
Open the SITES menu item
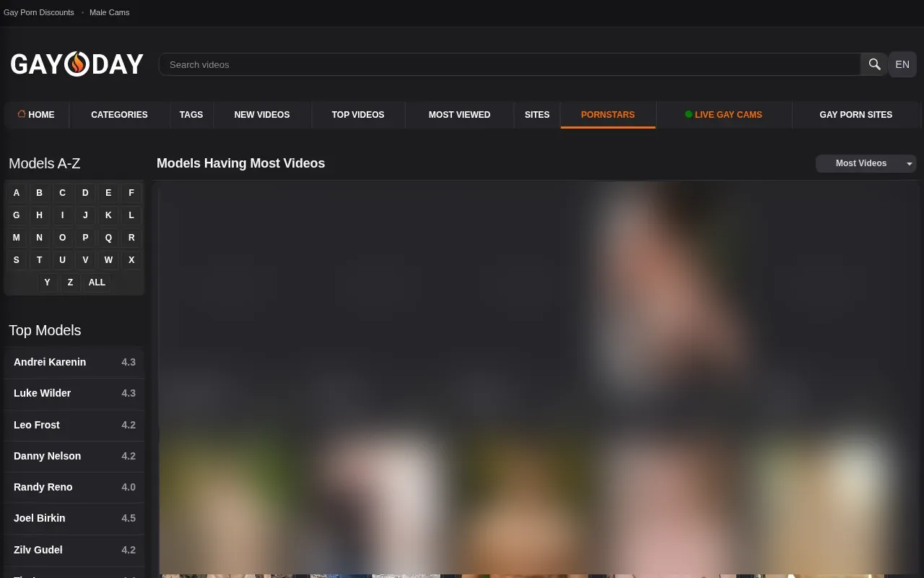[x=537, y=115]
